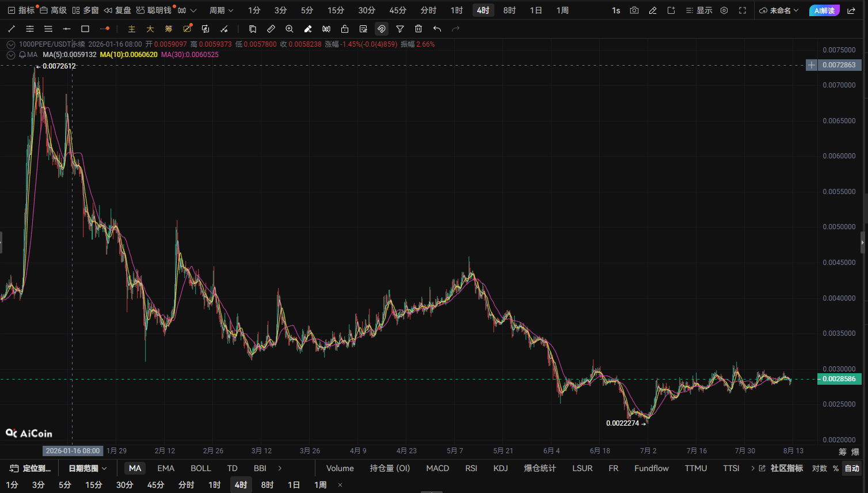Toggle percent scale % button
868x493 pixels.
[x=836, y=468]
